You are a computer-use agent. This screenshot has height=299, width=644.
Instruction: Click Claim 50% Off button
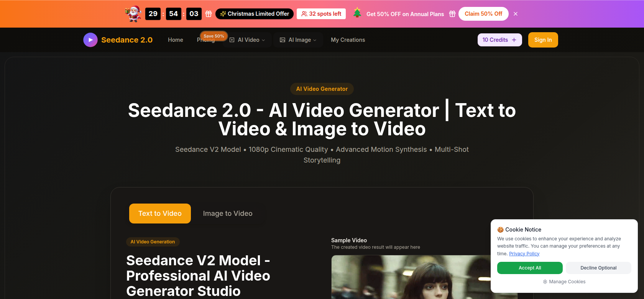pos(483,14)
